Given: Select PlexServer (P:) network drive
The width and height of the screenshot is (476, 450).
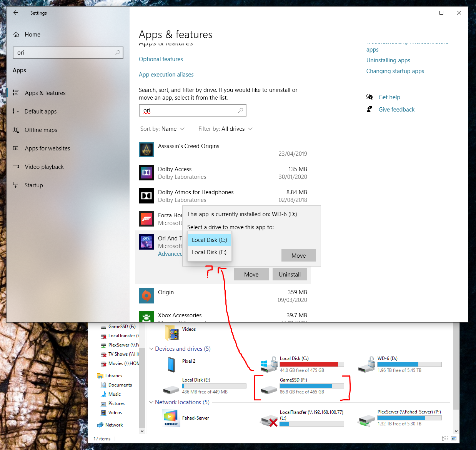Looking at the screenshot, I should pyautogui.click(x=400, y=418).
